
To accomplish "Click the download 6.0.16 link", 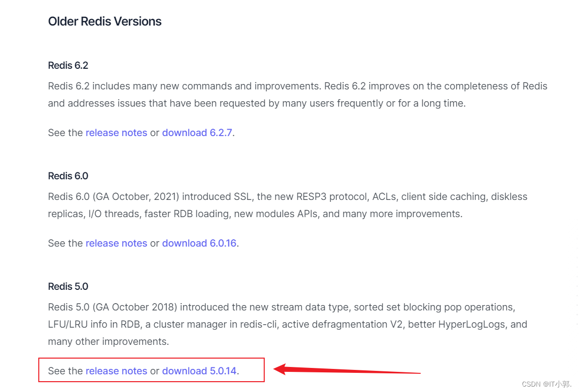I will (199, 243).
